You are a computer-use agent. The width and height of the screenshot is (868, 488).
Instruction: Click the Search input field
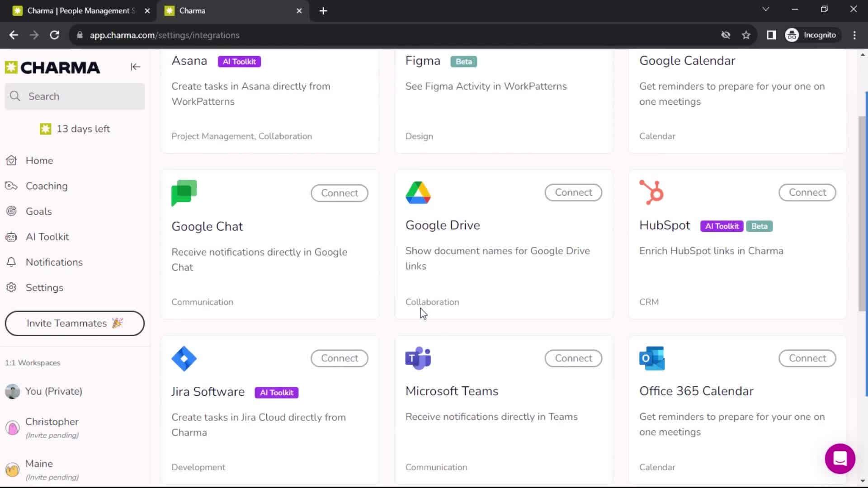click(x=75, y=96)
